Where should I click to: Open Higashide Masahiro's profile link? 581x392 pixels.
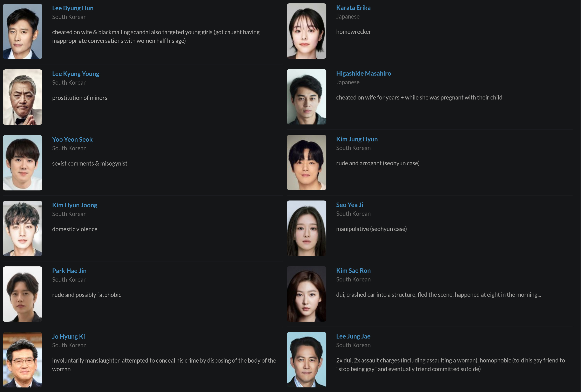click(x=364, y=73)
